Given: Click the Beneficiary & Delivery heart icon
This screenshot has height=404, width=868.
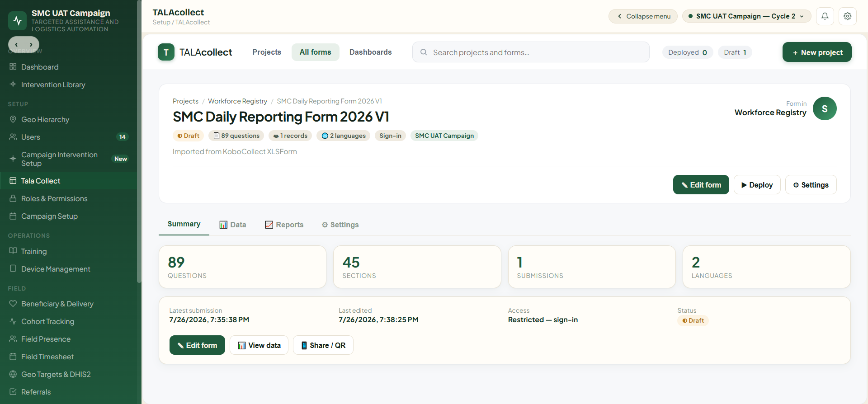Looking at the screenshot, I should click(x=13, y=304).
